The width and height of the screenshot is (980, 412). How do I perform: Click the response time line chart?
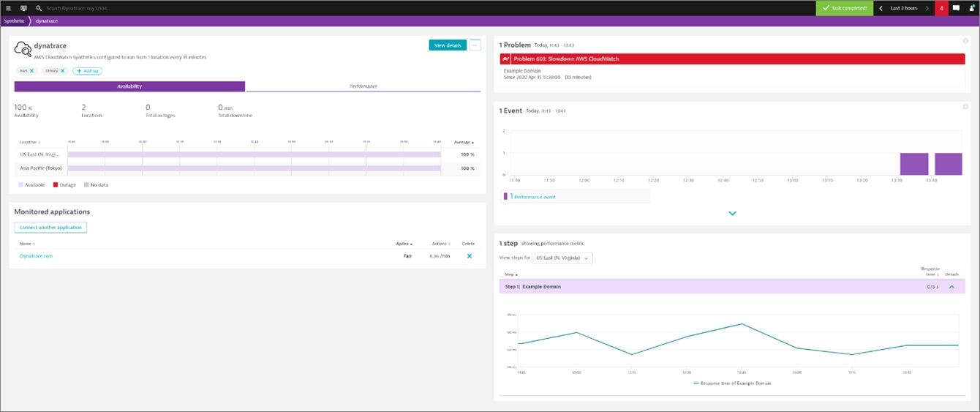pos(739,340)
